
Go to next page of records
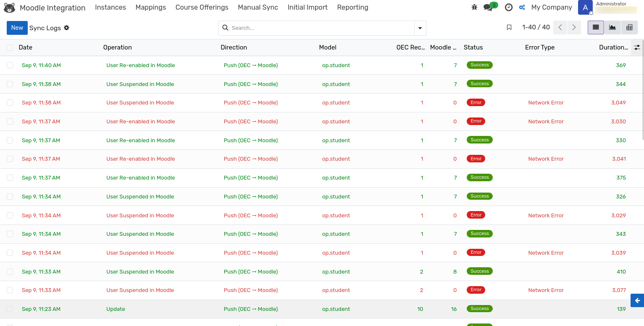(574, 27)
